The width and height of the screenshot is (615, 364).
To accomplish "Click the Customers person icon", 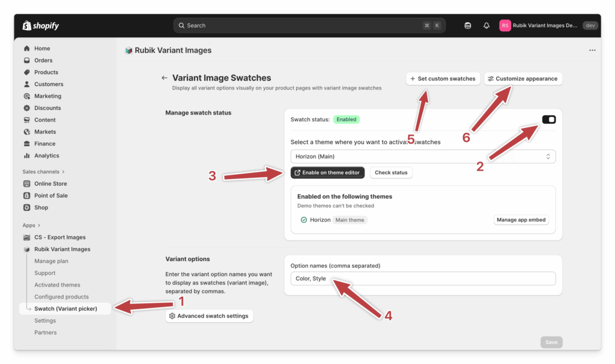I will point(26,84).
